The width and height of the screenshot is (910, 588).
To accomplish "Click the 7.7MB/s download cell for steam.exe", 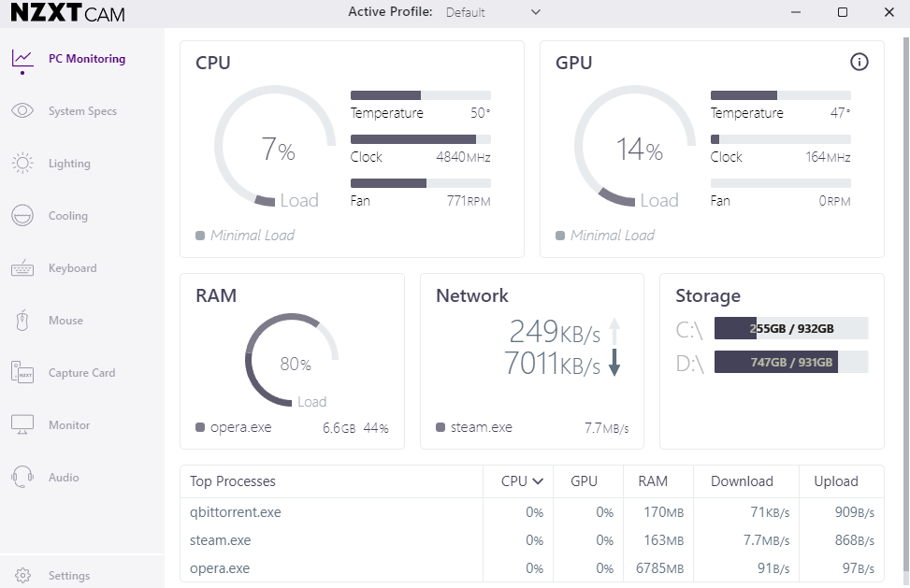I will [x=766, y=540].
